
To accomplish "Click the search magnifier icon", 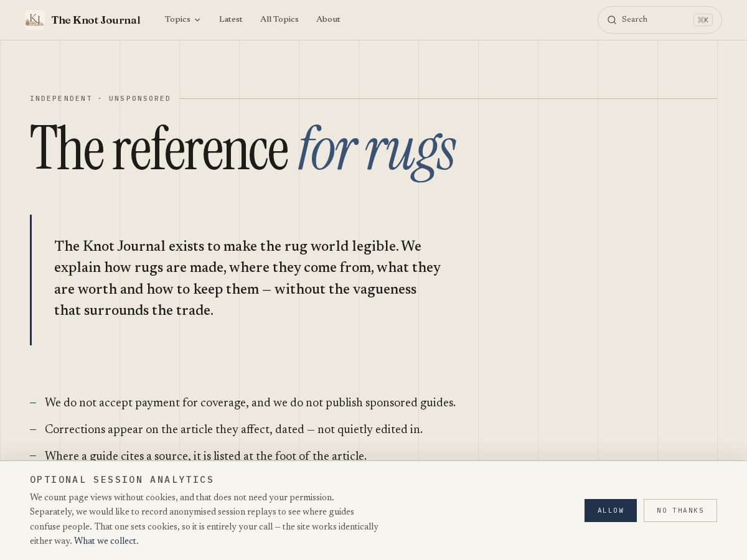I will pos(612,20).
